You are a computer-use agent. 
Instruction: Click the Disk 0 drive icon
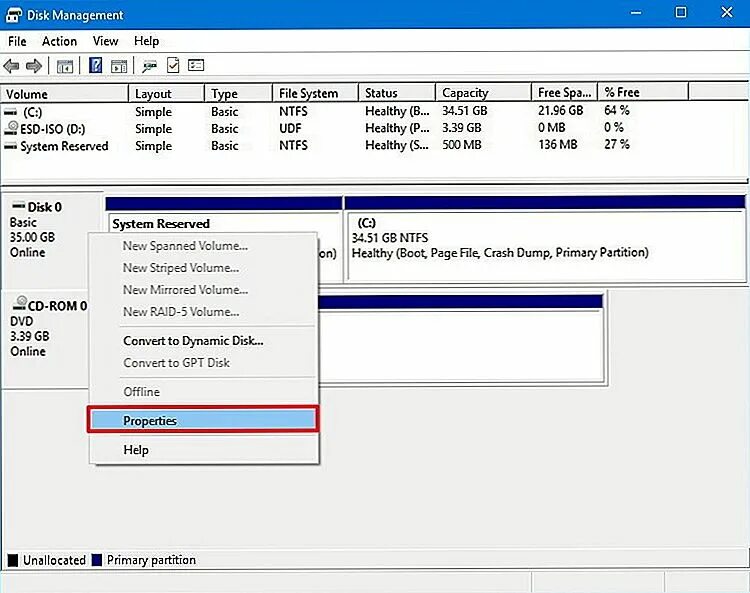19,206
